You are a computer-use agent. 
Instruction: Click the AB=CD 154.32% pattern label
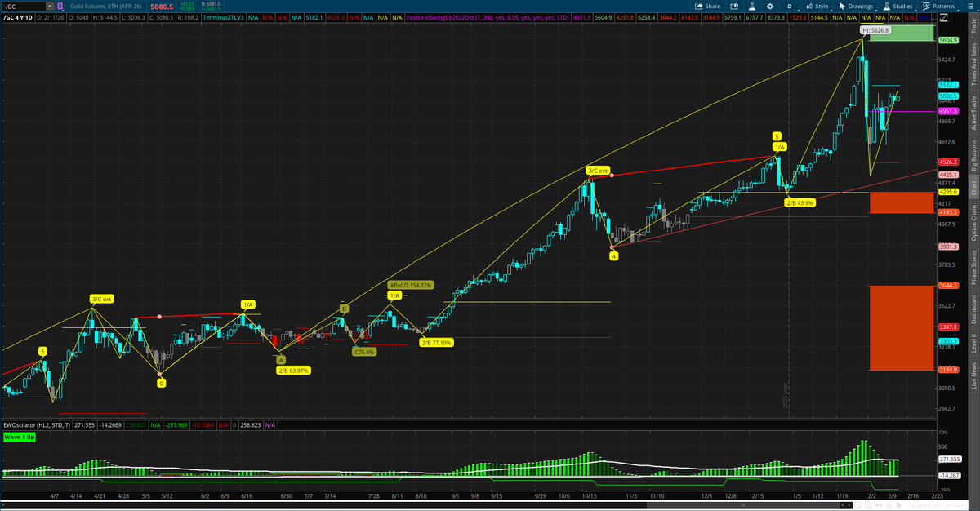(x=410, y=285)
